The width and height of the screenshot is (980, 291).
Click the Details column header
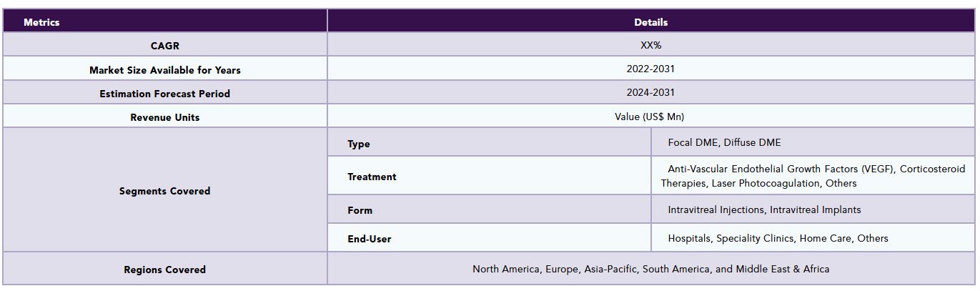click(651, 21)
